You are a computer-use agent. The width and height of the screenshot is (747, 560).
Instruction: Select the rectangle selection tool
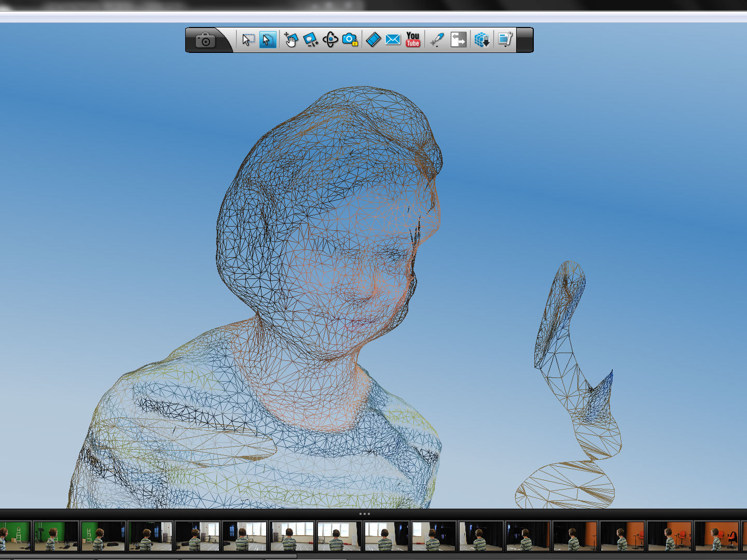[248, 40]
